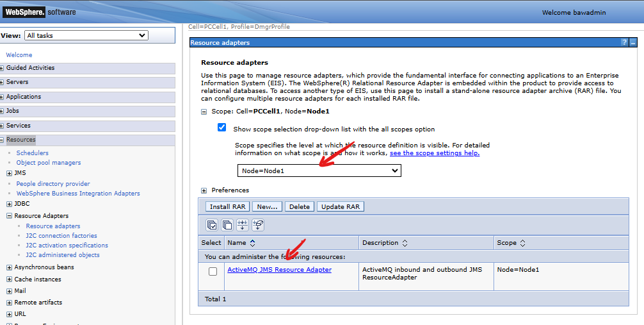Expand the Remote artifacts node
Viewport: 644px width, 325px height.
tap(10, 303)
